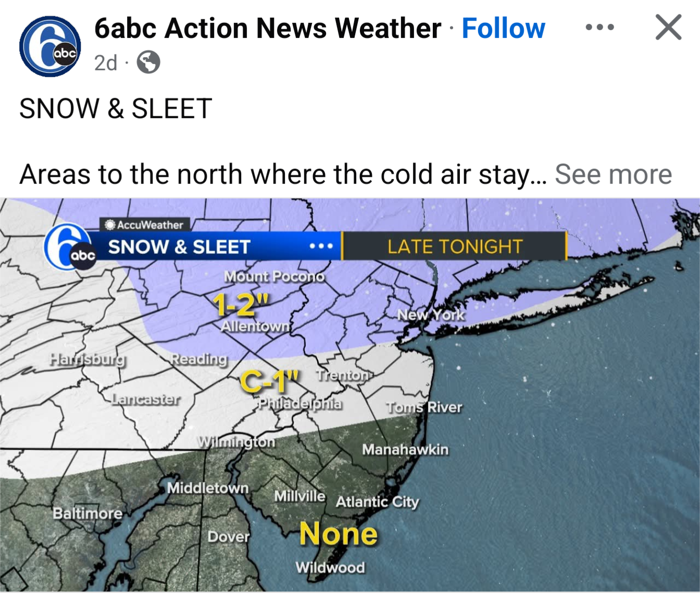Expand the post text with See more
Image resolution: width=700 pixels, height=593 pixels.
coord(613,174)
